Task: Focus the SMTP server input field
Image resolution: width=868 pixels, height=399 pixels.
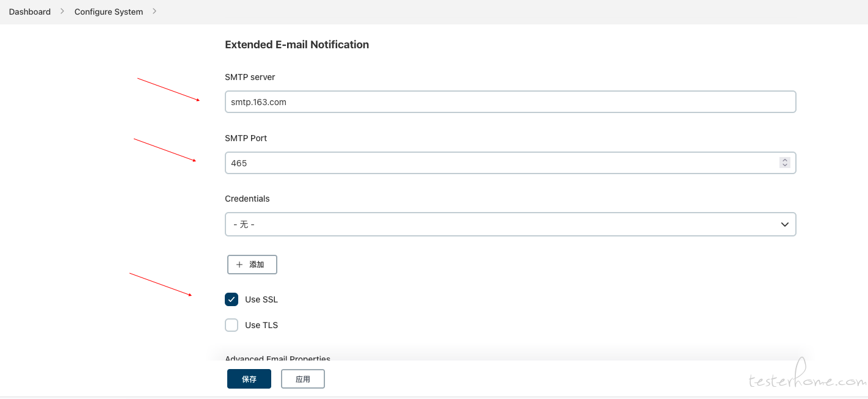Action: [x=510, y=102]
